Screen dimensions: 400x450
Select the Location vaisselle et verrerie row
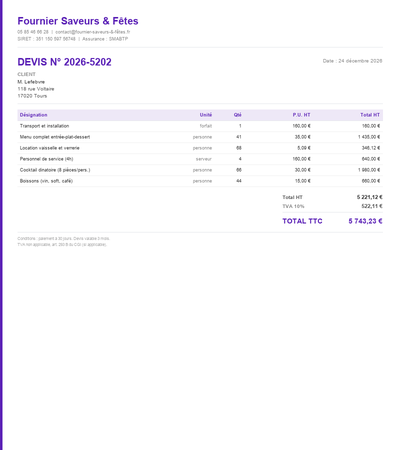(200, 148)
